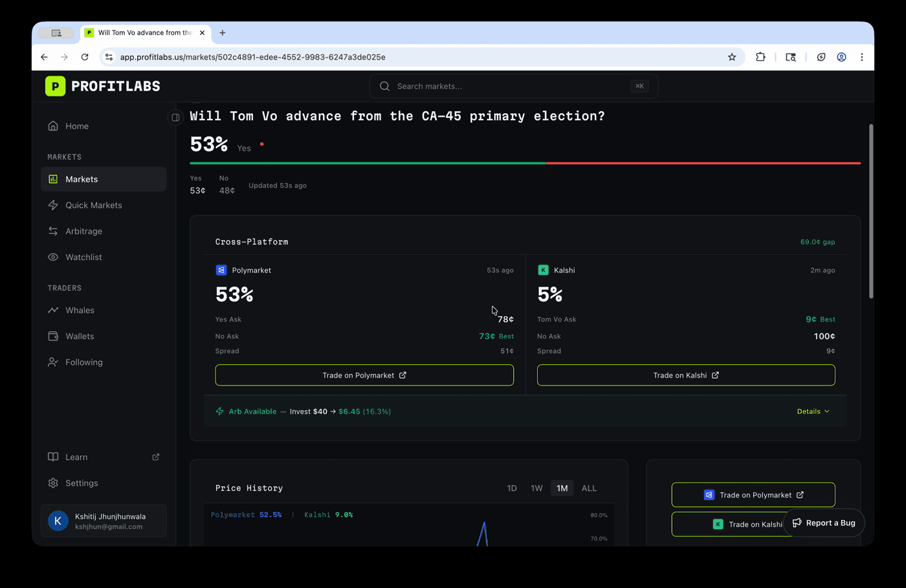The height and width of the screenshot is (588, 906).
Task: Click the Trade on Polymarket button in Cross-Platform
Action: click(x=364, y=375)
